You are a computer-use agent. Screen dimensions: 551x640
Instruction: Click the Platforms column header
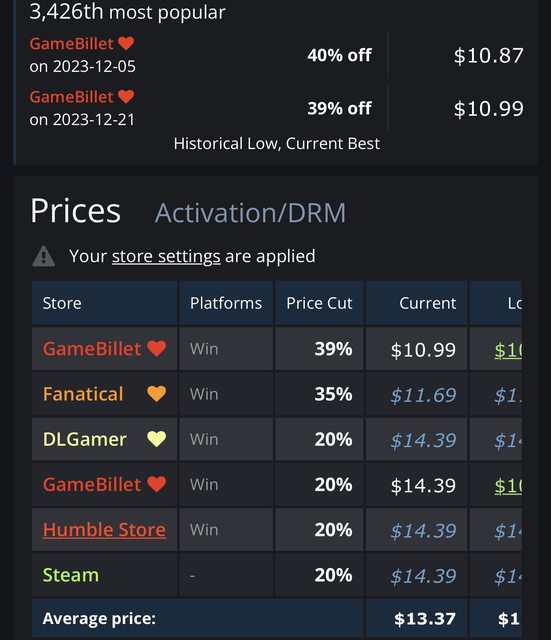pos(226,303)
